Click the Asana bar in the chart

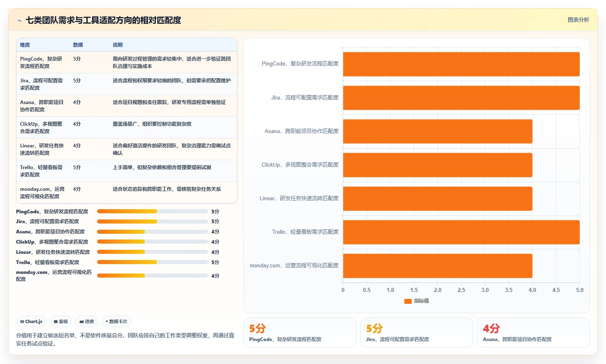point(438,131)
